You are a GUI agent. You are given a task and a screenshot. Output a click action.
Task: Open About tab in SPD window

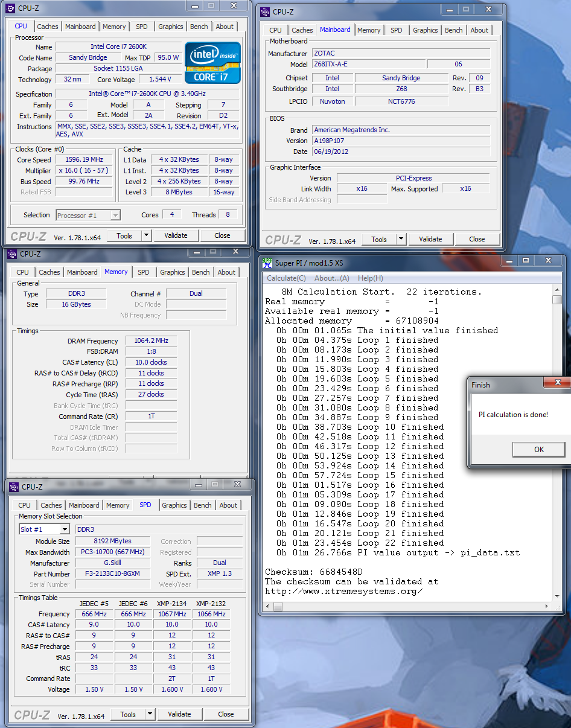point(228,505)
